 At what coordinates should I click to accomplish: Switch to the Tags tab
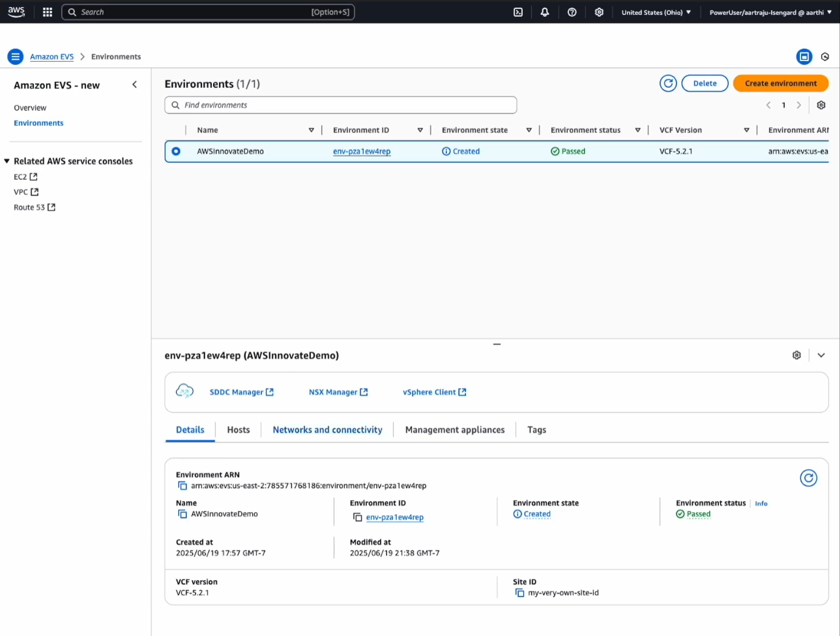pyautogui.click(x=537, y=430)
